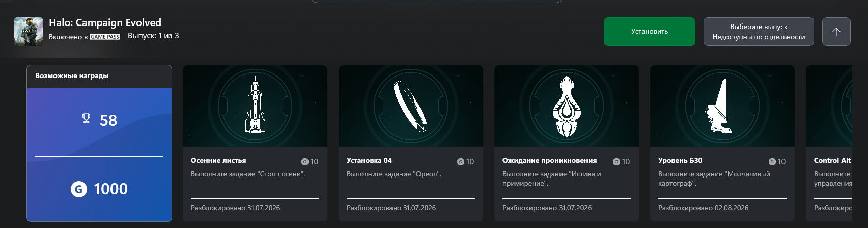Click the Halo: Campaign Evolved title

point(105,22)
